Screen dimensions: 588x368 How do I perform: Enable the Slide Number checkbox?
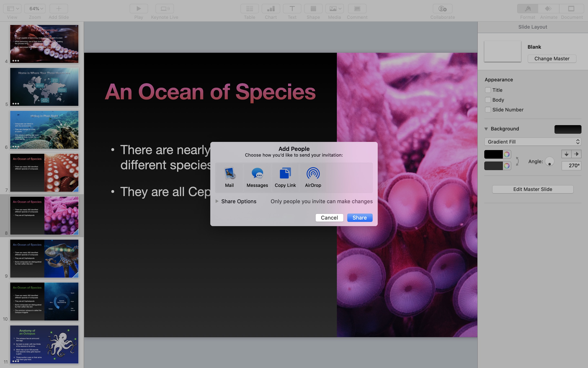488,110
